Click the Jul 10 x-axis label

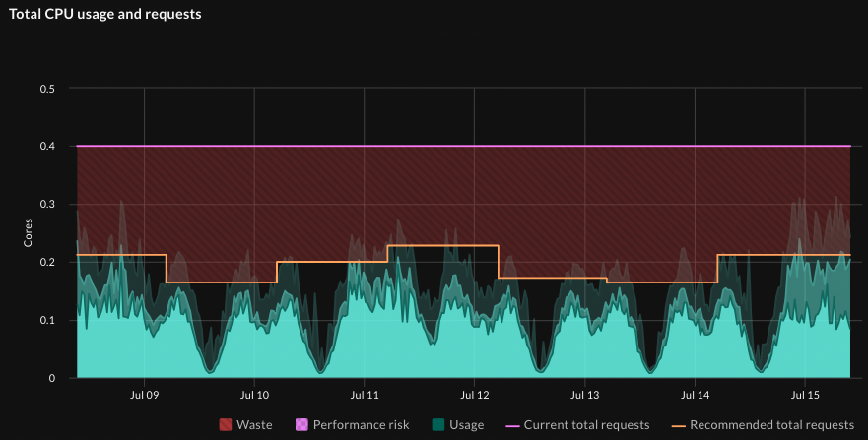pos(254,396)
